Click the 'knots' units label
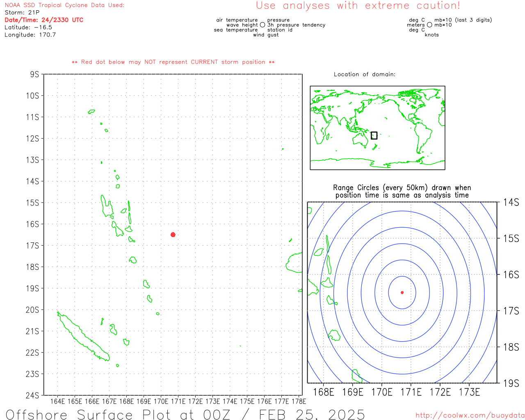The height and width of the screenshot is (420, 525). coord(432,35)
